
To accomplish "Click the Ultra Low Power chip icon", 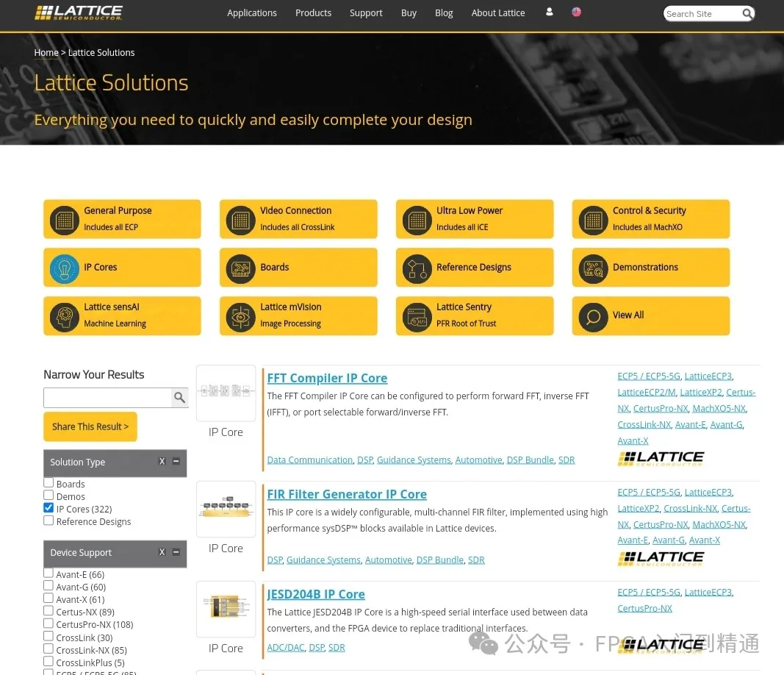I will [x=417, y=220].
